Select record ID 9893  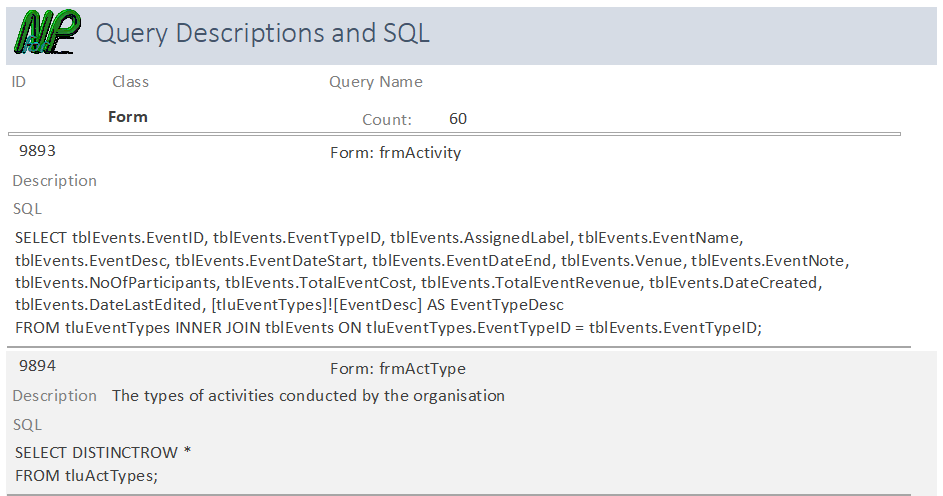point(38,152)
